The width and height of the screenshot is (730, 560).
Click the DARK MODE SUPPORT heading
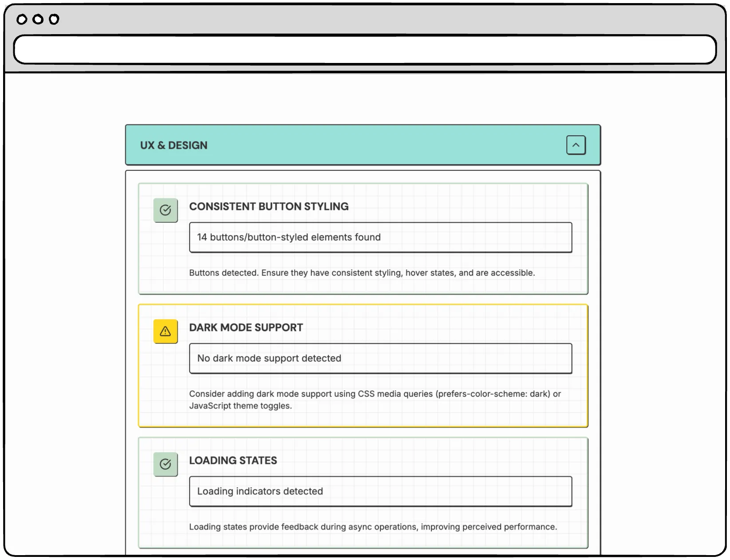(x=246, y=328)
